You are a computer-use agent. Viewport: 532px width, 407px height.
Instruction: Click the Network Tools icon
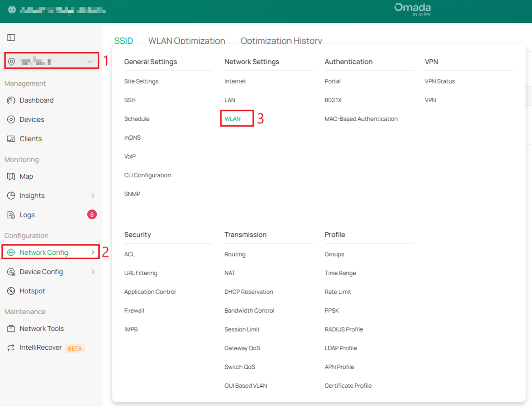(x=11, y=329)
